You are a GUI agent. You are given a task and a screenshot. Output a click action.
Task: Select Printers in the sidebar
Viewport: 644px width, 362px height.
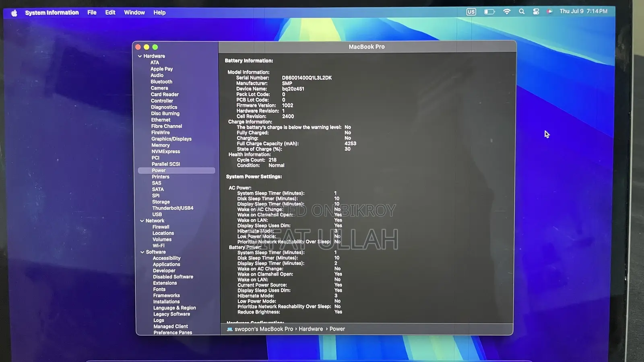(x=160, y=177)
